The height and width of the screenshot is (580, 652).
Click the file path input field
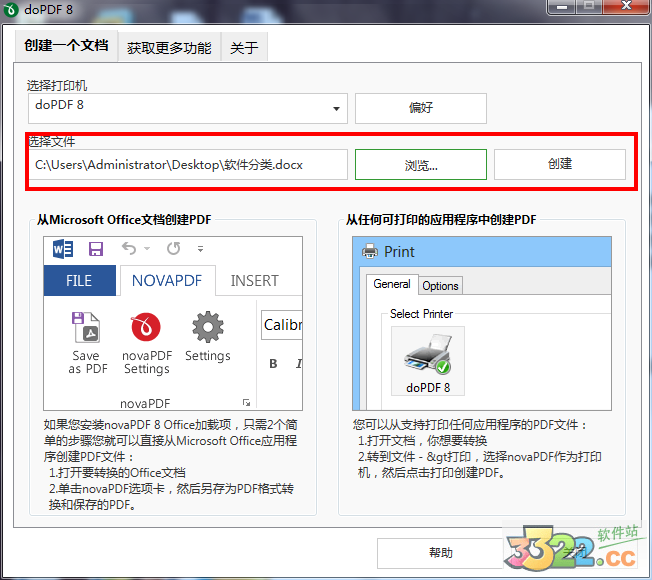pyautogui.click(x=188, y=165)
